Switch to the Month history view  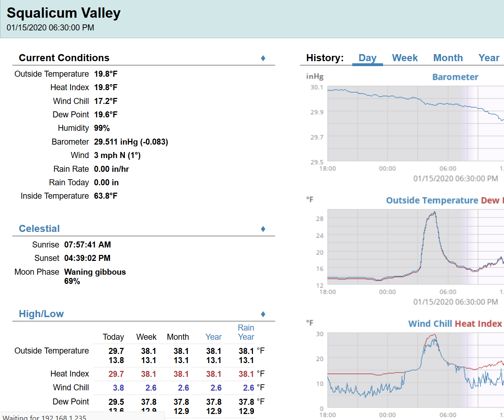(x=448, y=58)
